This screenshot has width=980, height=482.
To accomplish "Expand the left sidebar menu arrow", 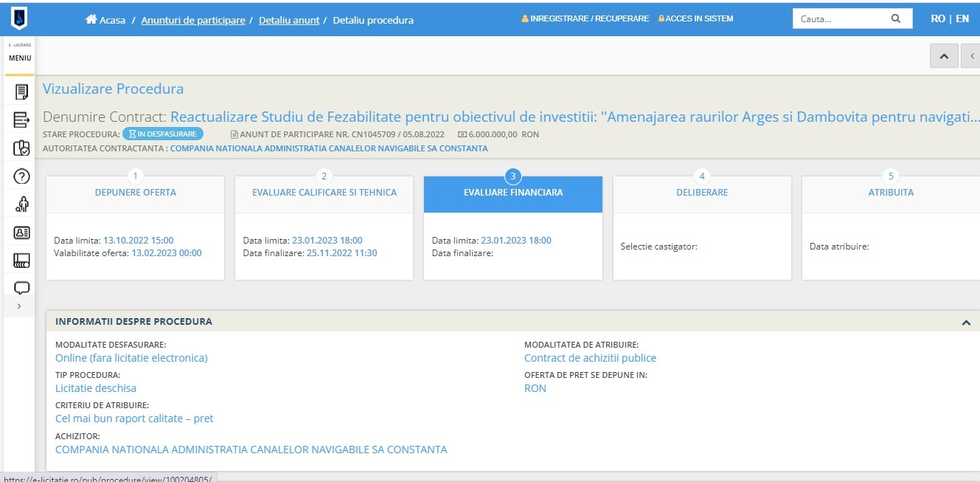I will [x=19, y=306].
